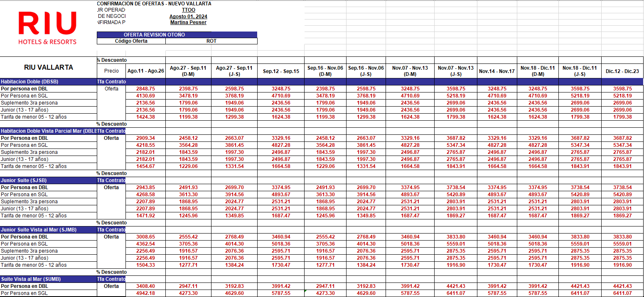Click the cell showing 3008.65
The height and width of the screenshot is (297, 644).
(x=145, y=237)
